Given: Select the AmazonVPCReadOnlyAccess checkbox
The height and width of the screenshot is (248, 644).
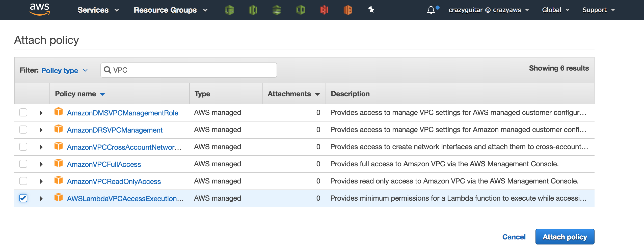Looking at the screenshot, I should 23,181.
